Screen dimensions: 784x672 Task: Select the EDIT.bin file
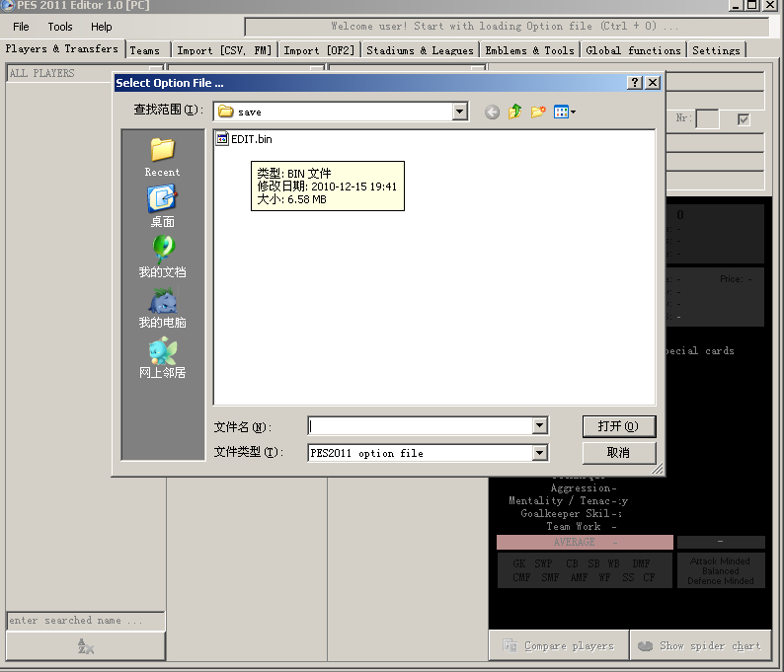(244, 139)
